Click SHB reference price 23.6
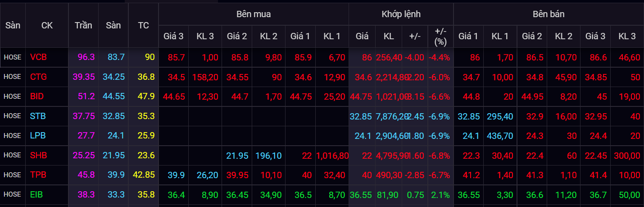This screenshot has height=207, width=644. point(146,155)
